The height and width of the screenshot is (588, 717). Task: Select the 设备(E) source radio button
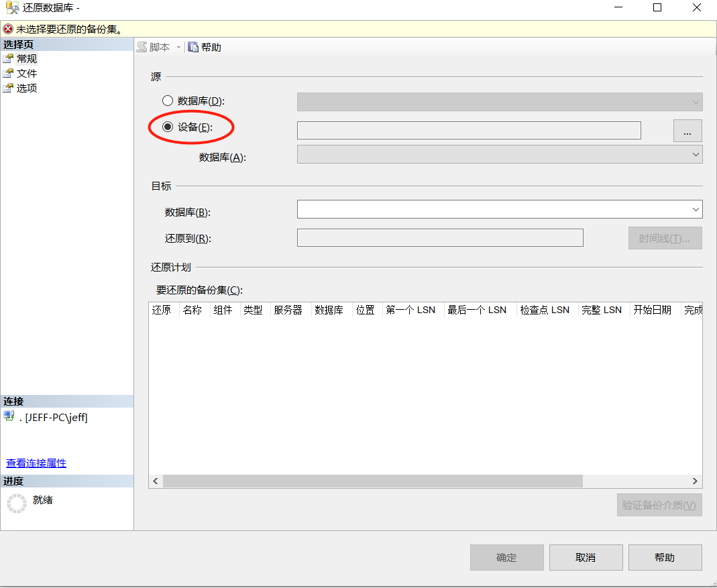coord(168,127)
